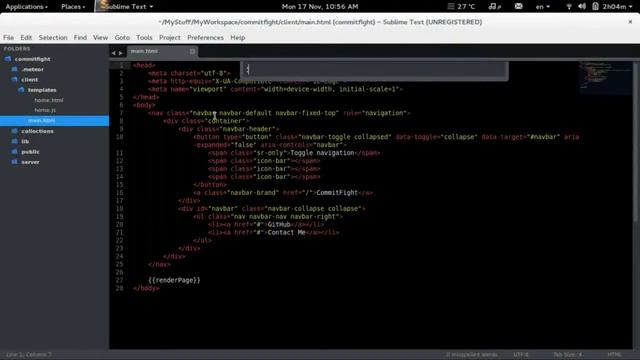Open the en keyboard layout dropdown

click(542, 7)
